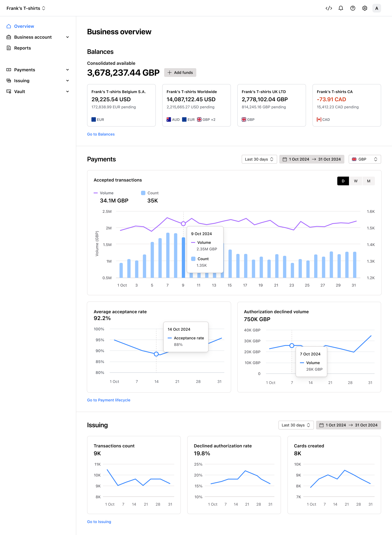Expand Vault sidebar chevron

pos(68,92)
